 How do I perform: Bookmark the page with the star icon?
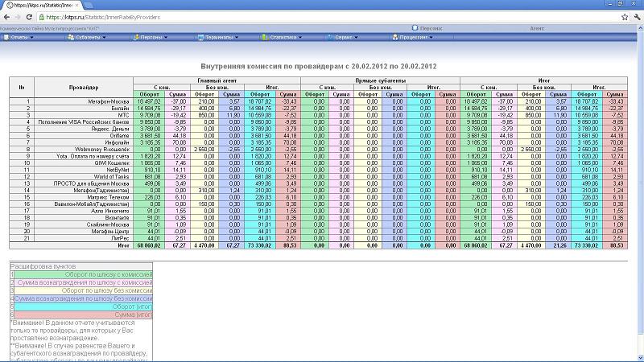(625, 17)
